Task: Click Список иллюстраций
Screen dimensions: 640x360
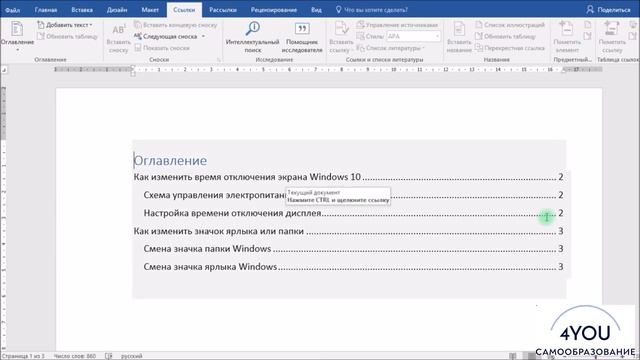Action: pyautogui.click(x=510, y=25)
